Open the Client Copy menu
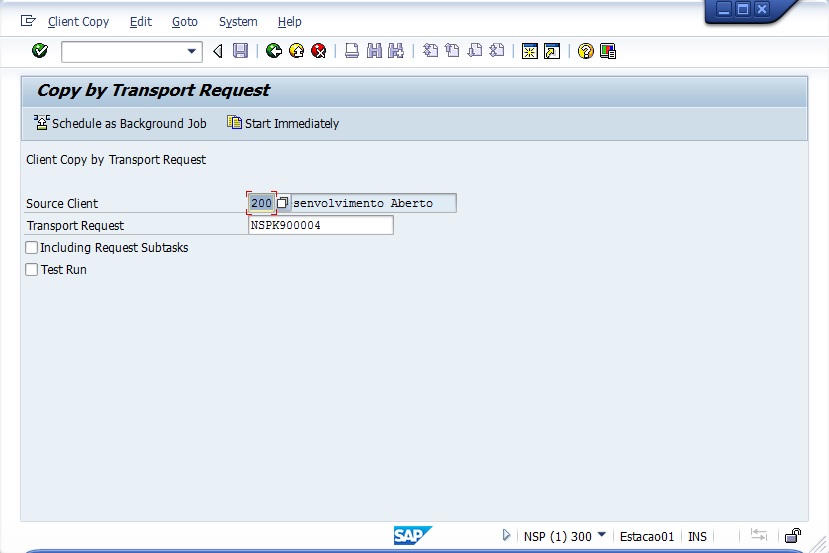Viewport: 829px width, 553px height. 78,21
